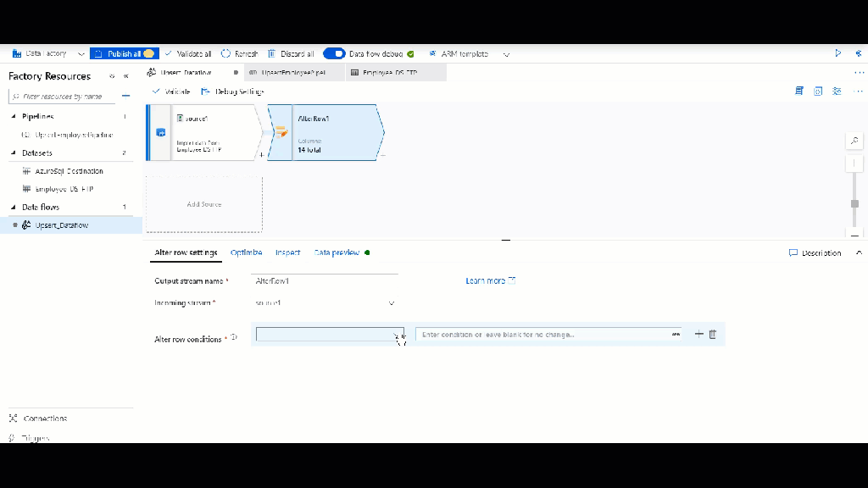The image size is (868, 488).
Task: Open the Description panel
Action: tap(815, 252)
